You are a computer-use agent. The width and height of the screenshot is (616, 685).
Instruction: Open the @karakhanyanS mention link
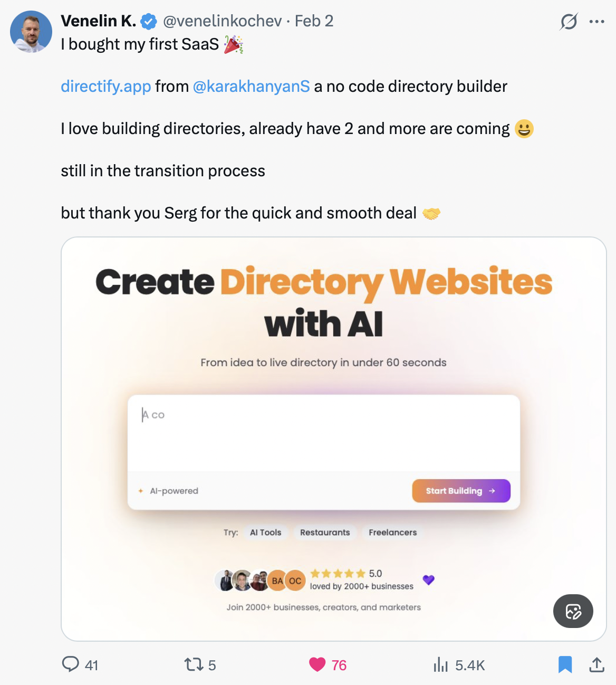coord(252,86)
